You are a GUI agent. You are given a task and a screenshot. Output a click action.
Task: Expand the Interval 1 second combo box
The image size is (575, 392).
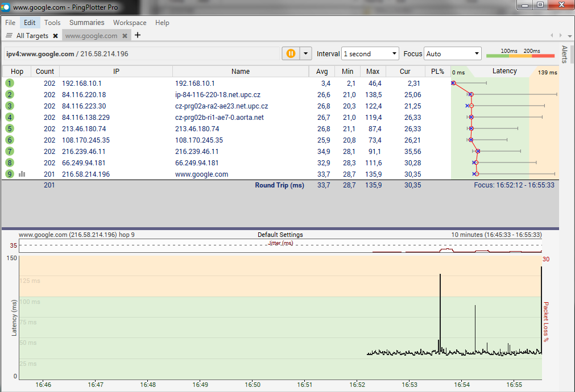370,54
